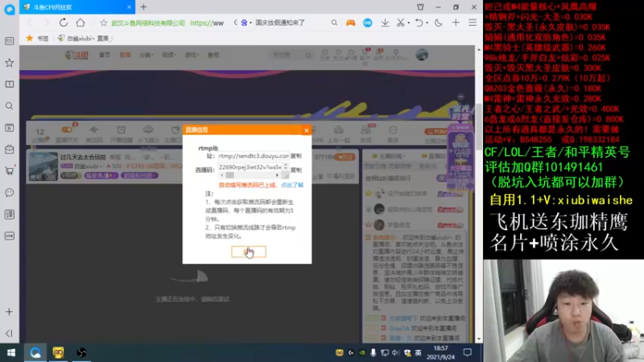
Task: Open the chat bubble icon in sidebar
Action: click(10, 192)
